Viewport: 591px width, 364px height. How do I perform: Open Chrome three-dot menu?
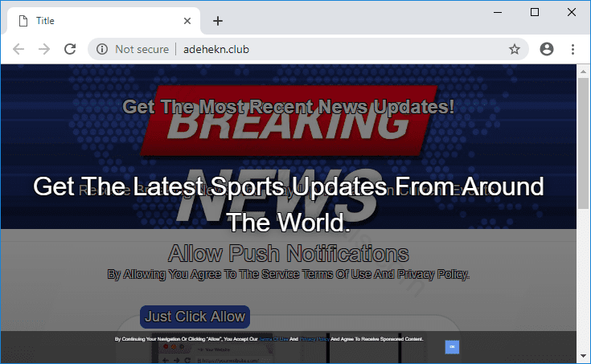[573, 49]
